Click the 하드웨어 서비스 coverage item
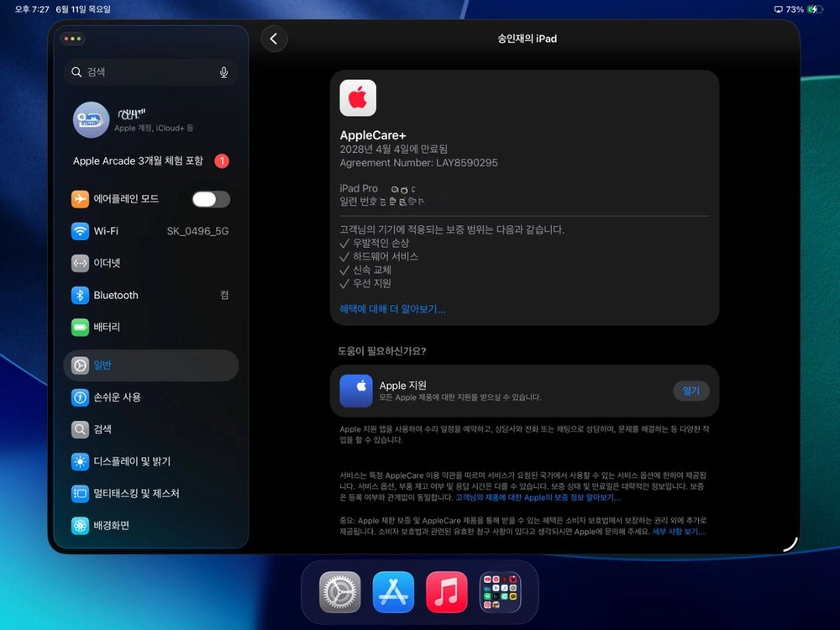This screenshot has width=840, height=630. pyautogui.click(x=386, y=256)
